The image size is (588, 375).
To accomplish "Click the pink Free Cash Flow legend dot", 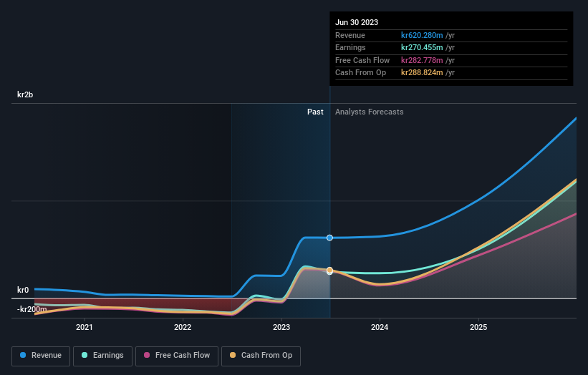I will [x=147, y=355].
